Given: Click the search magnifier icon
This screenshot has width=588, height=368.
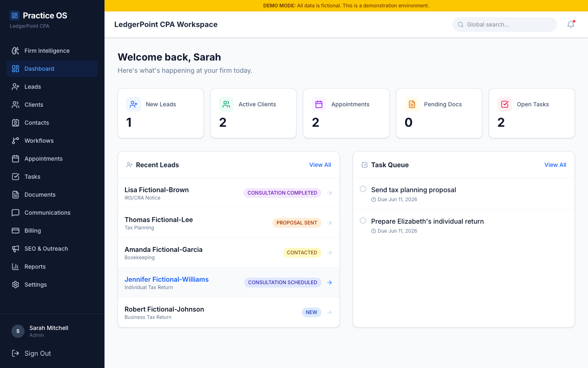Looking at the screenshot, I should [x=461, y=25].
